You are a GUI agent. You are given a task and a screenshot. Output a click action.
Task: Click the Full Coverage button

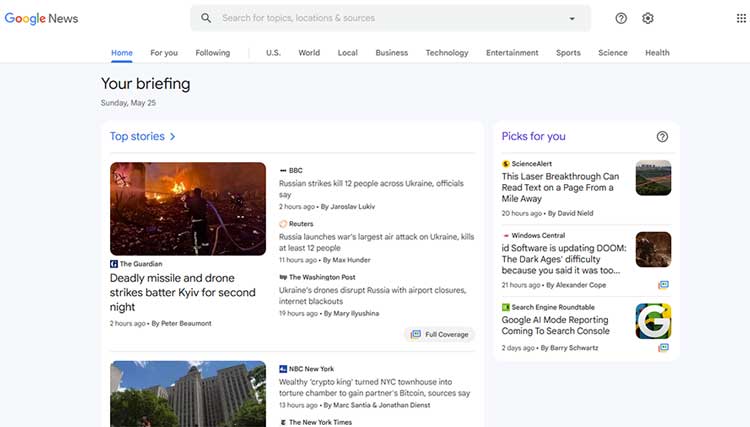[x=440, y=334]
